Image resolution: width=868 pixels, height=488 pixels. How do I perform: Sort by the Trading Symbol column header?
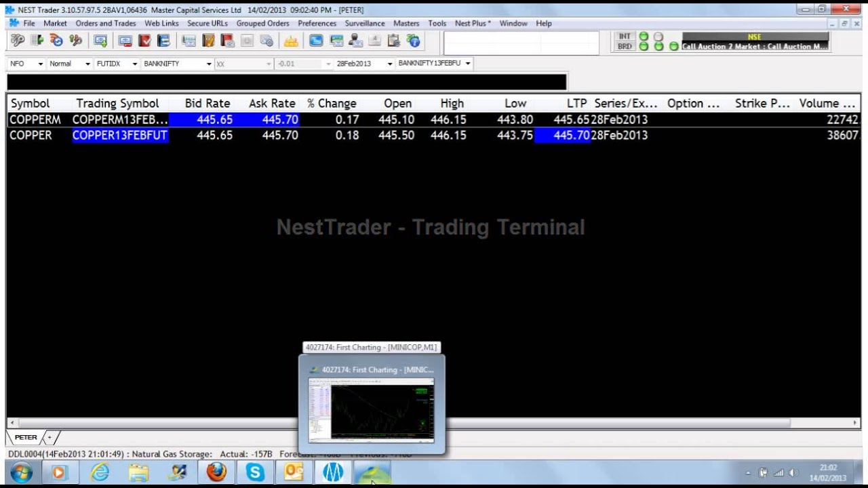point(117,104)
